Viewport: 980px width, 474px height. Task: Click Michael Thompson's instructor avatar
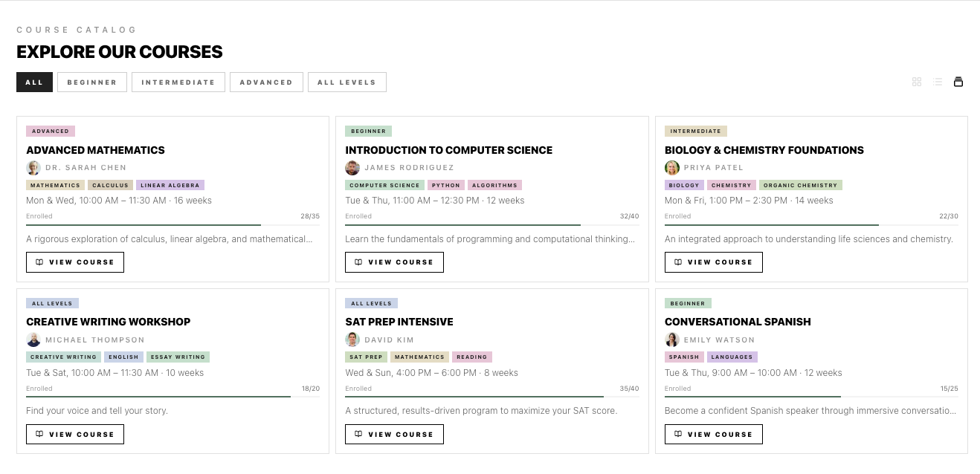[x=33, y=340]
